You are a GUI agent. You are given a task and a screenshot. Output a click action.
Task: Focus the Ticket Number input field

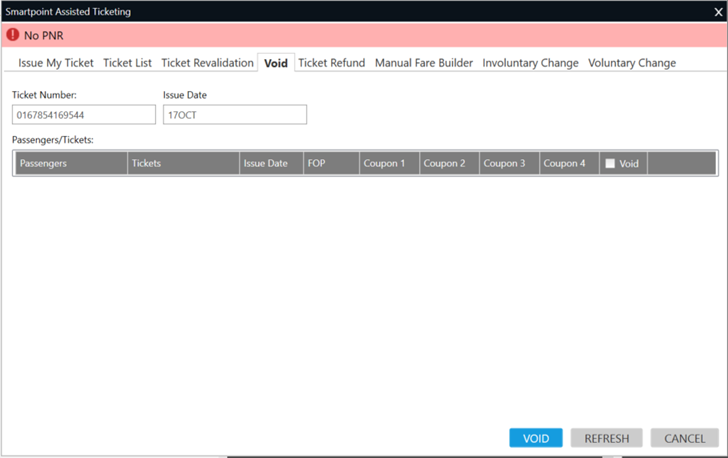click(x=84, y=115)
